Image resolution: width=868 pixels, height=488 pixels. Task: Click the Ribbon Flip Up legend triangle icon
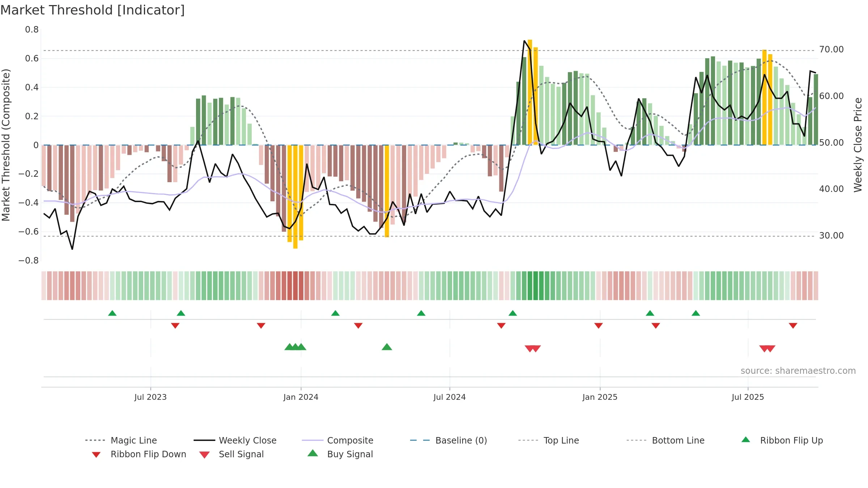point(746,440)
